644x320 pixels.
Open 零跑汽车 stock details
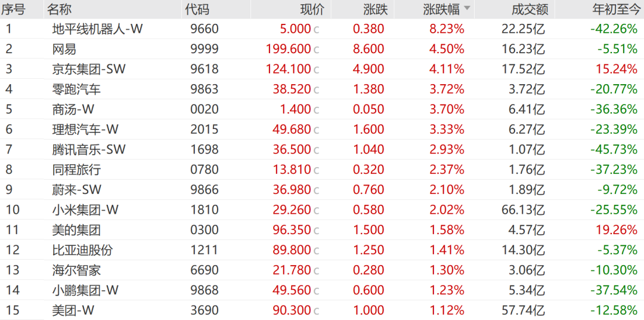(322, 90)
